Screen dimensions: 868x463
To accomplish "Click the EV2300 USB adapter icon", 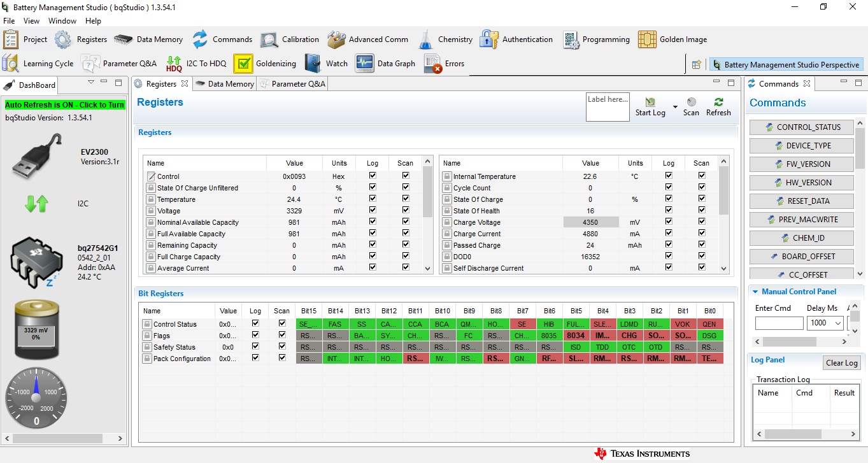I will coord(38,157).
